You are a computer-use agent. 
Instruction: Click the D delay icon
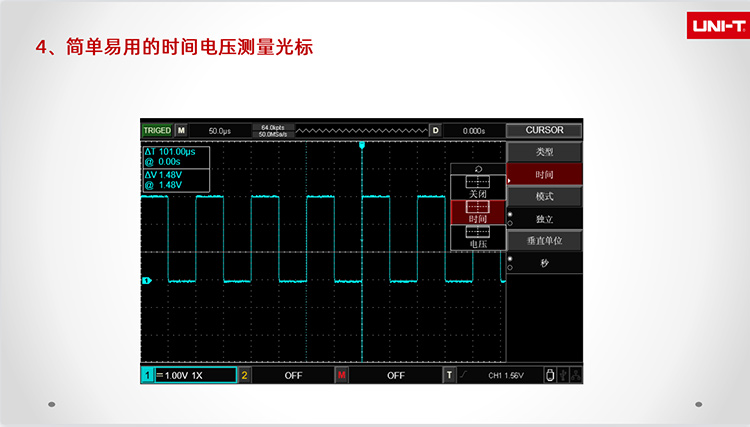[x=435, y=130]
